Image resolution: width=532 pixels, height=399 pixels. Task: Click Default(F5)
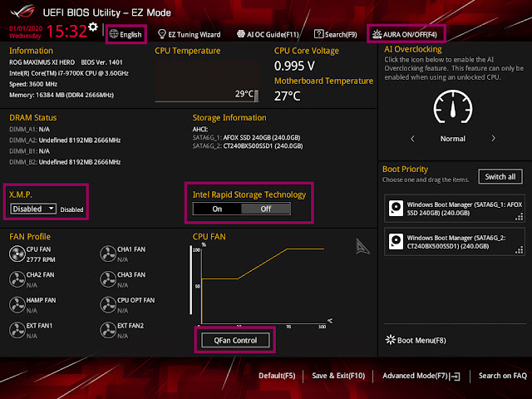(x=277, y=376)
